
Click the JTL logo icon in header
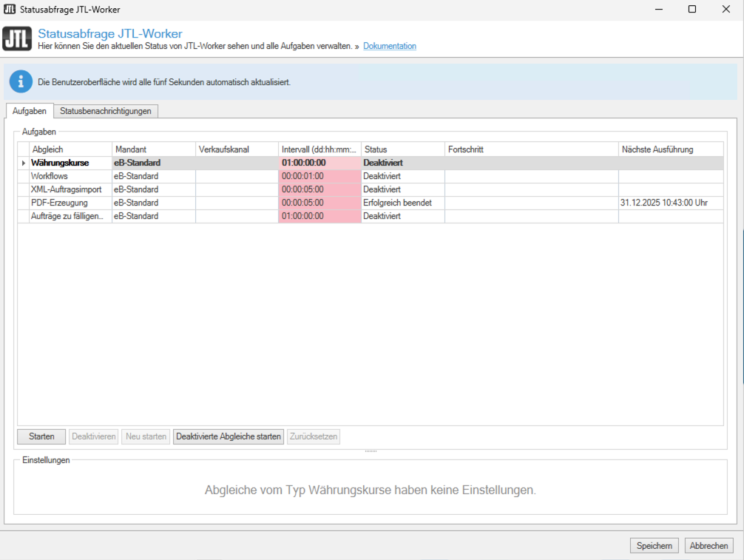[17, 38]
